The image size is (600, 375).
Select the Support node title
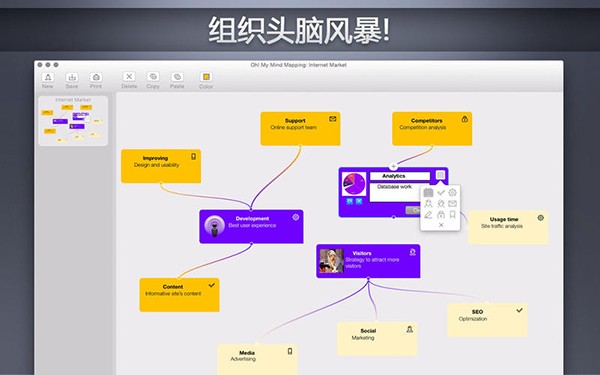(295, 121)
